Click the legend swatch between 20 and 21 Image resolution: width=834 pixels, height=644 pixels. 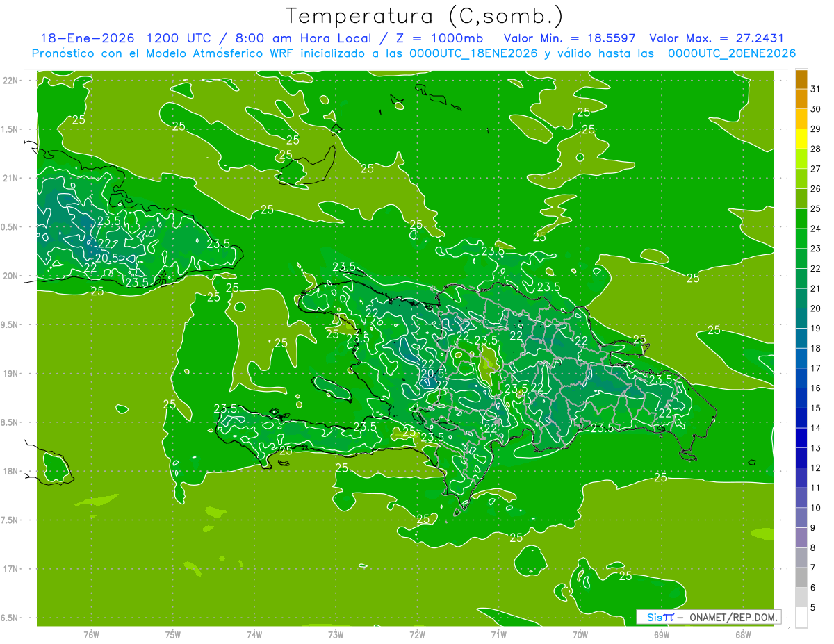(801, 299)
